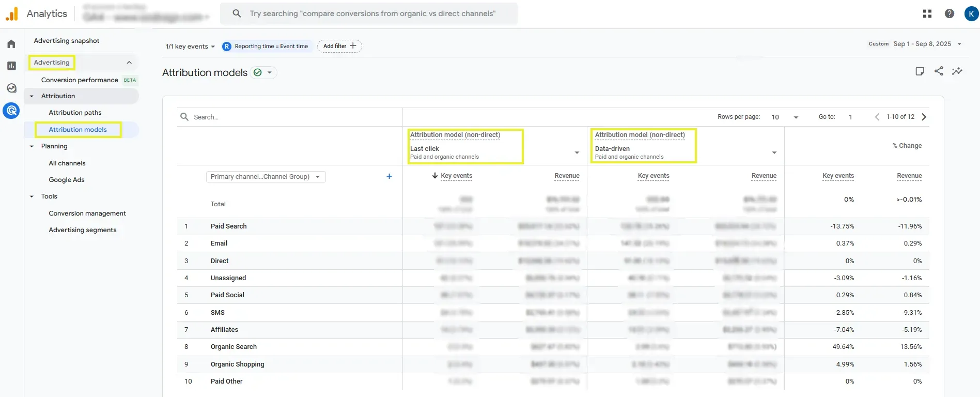Viewport: 980px width, 397px height.
Task: Open the Google apps grid icon
Action: click(x=927, y=14)
